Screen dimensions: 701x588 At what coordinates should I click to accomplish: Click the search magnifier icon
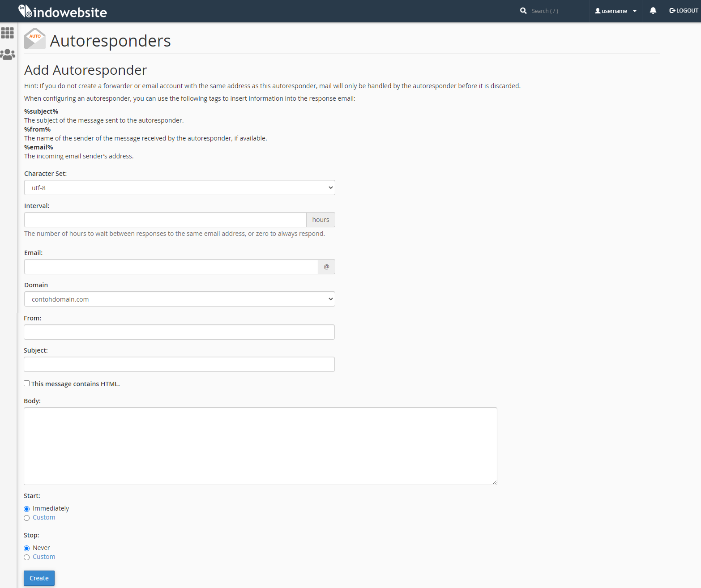(523, 11)
